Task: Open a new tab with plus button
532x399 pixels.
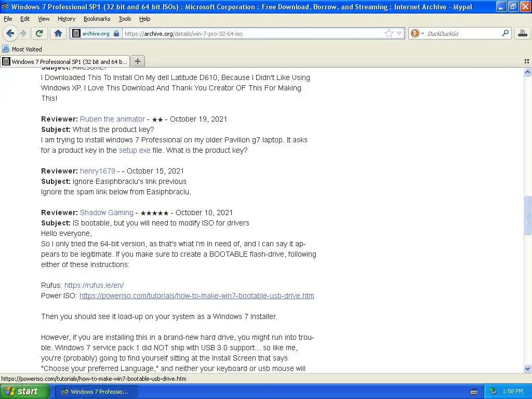Action: [x=137, y=61]
